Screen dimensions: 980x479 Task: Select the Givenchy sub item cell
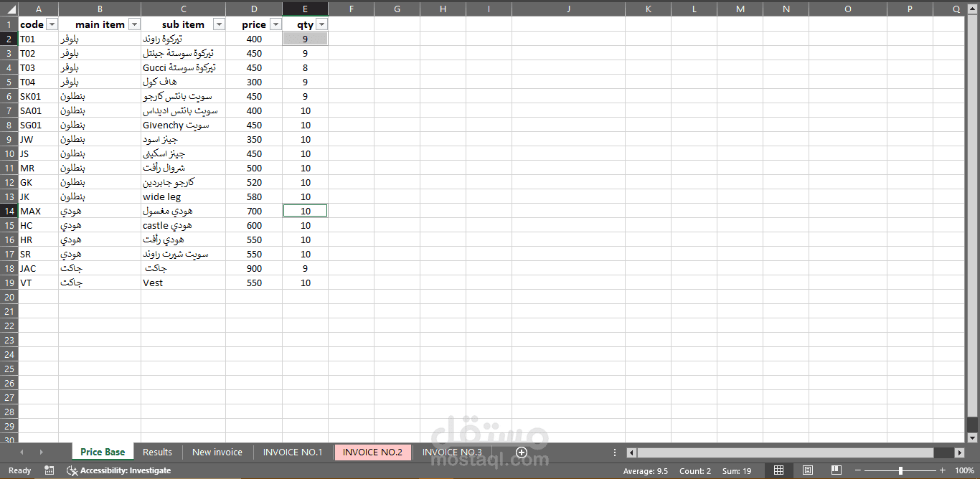[183, 125]
